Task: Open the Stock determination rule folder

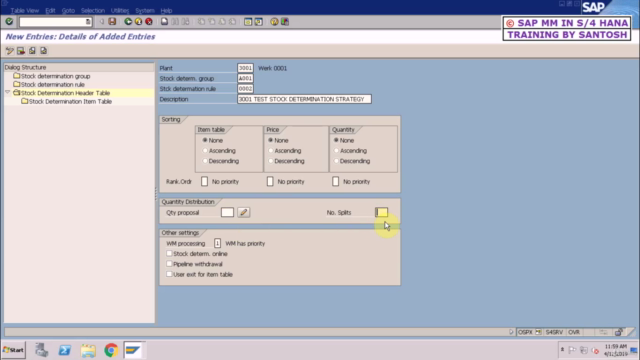Action: [49, 84]
